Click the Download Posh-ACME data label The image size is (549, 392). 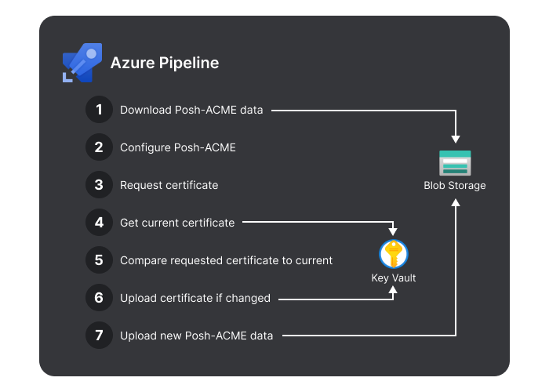[x=191, y=110]
